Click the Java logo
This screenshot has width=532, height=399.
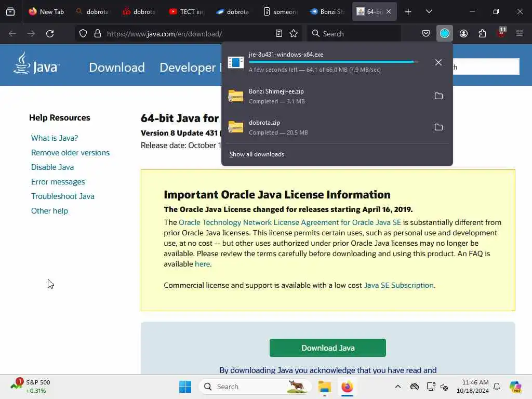click(x=37, y=63)
